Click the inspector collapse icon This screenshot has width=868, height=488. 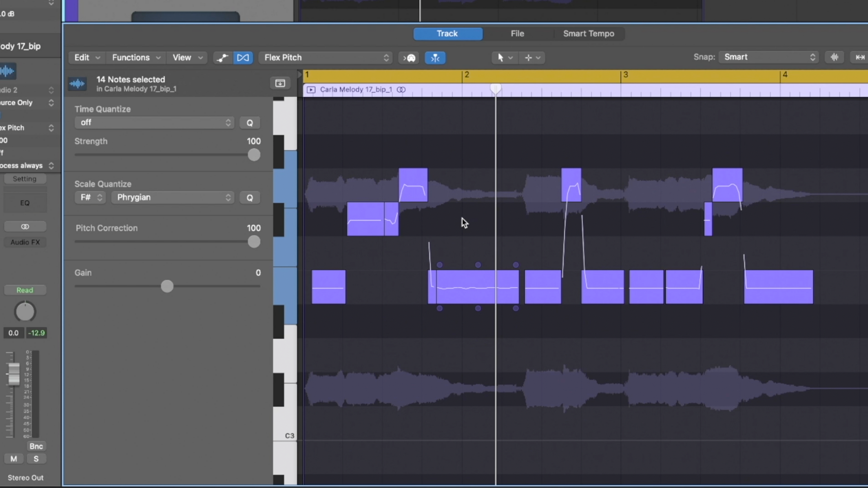tap(280, 83)
